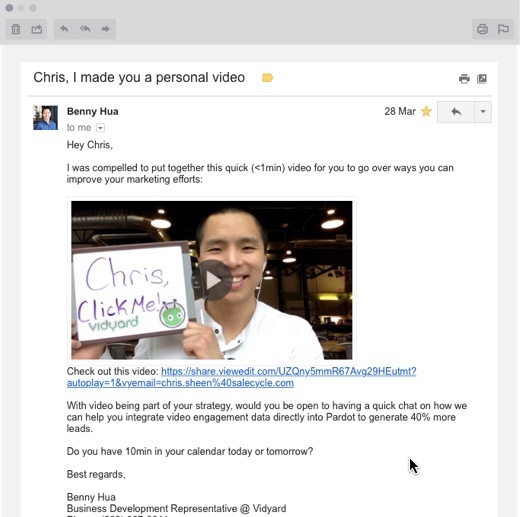Image resolution: width=520 pixels, height=517 pixels.
Task: Open email in new window icon
Action: click(x=482, y=79)
